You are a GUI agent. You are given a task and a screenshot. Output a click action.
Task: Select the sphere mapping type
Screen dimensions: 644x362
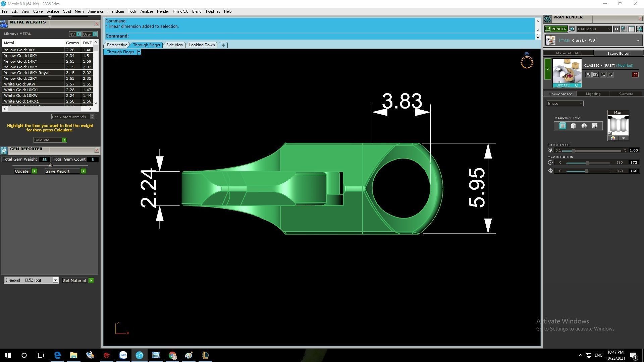(584, 126)
